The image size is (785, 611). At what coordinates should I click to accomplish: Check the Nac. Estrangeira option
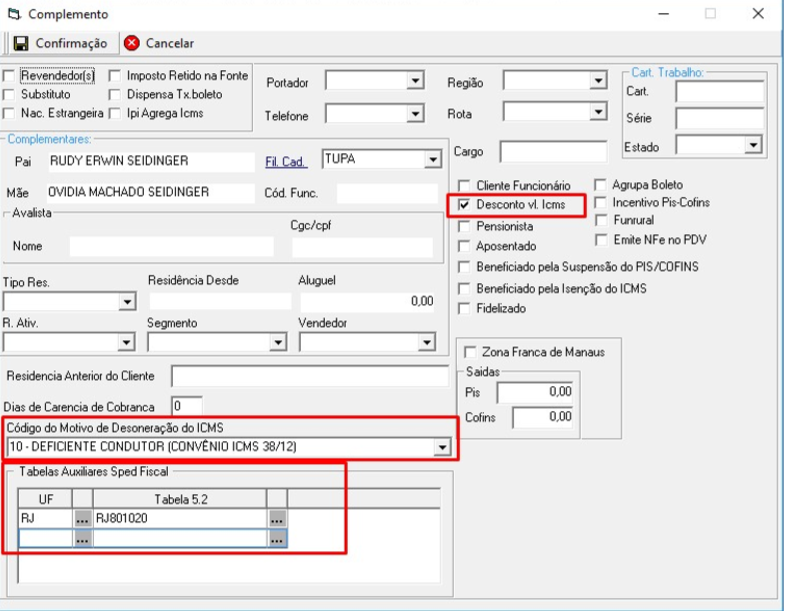pos(9,113)
